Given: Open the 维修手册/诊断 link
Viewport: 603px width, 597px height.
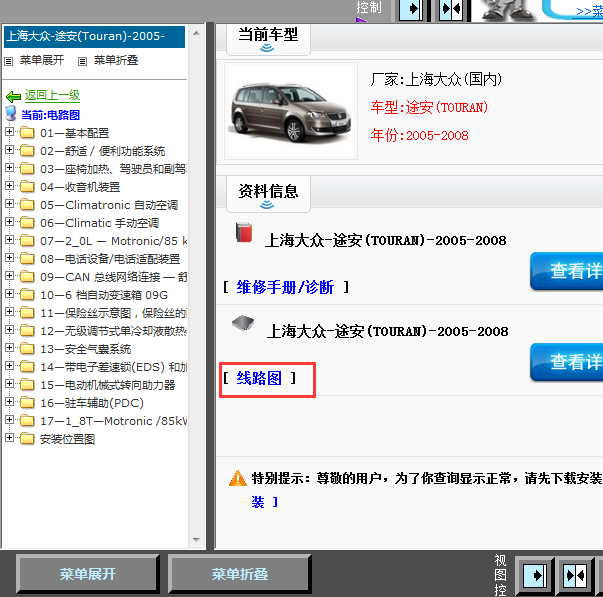Looking at the screenshot, I should pos(285,287).
